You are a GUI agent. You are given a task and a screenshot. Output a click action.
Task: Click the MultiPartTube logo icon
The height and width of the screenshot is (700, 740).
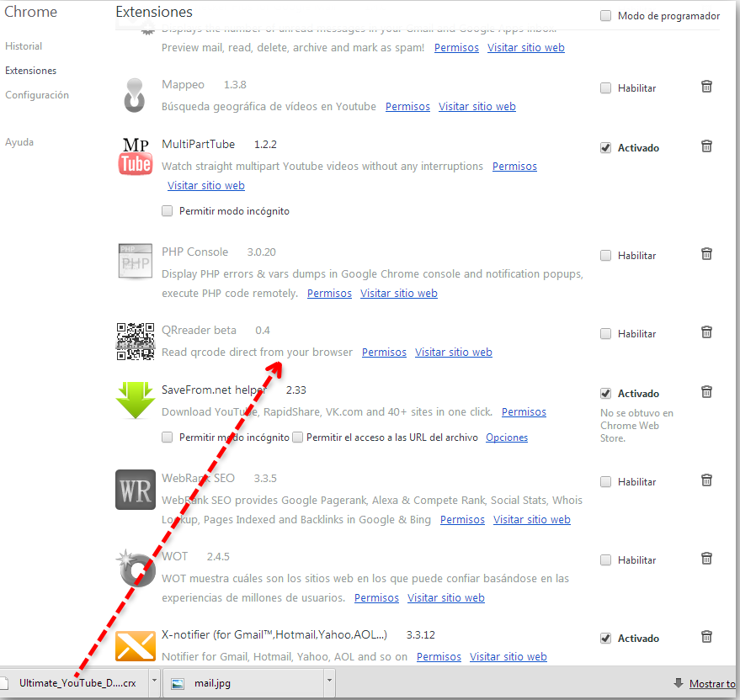(x=136, y=156)
